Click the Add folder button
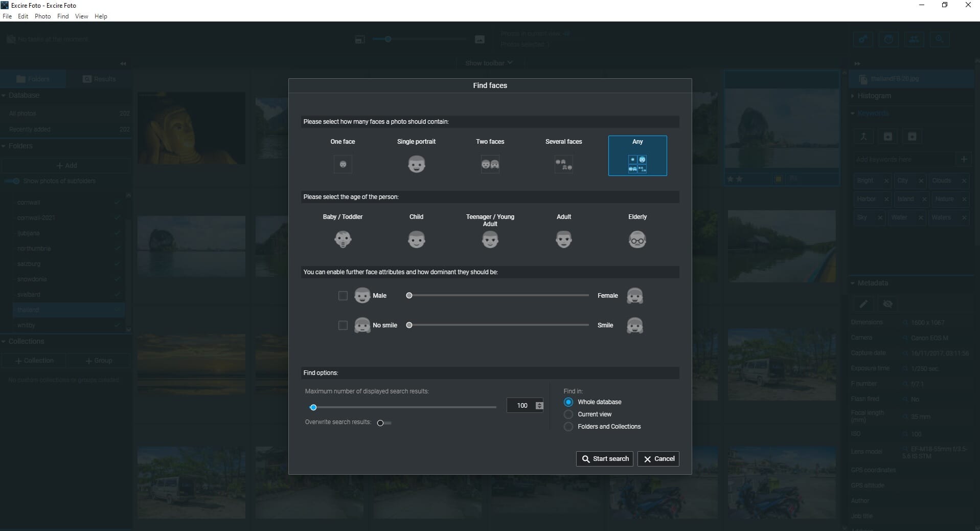The height and width of the screenshot is (531, 980). pyautogui.click(x=66, y=166)
